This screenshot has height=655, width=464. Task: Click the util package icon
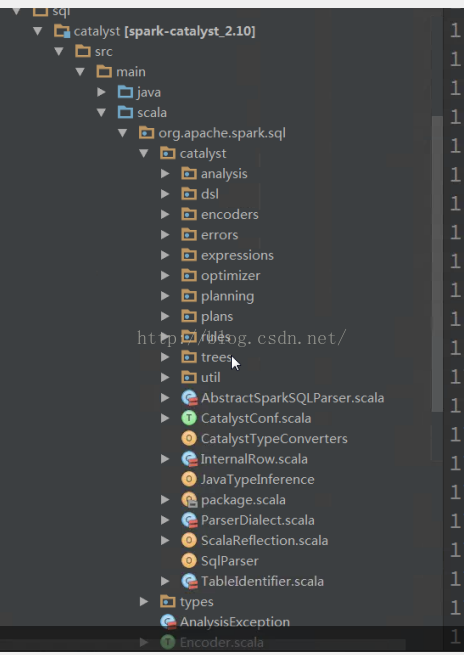[189, 377]
